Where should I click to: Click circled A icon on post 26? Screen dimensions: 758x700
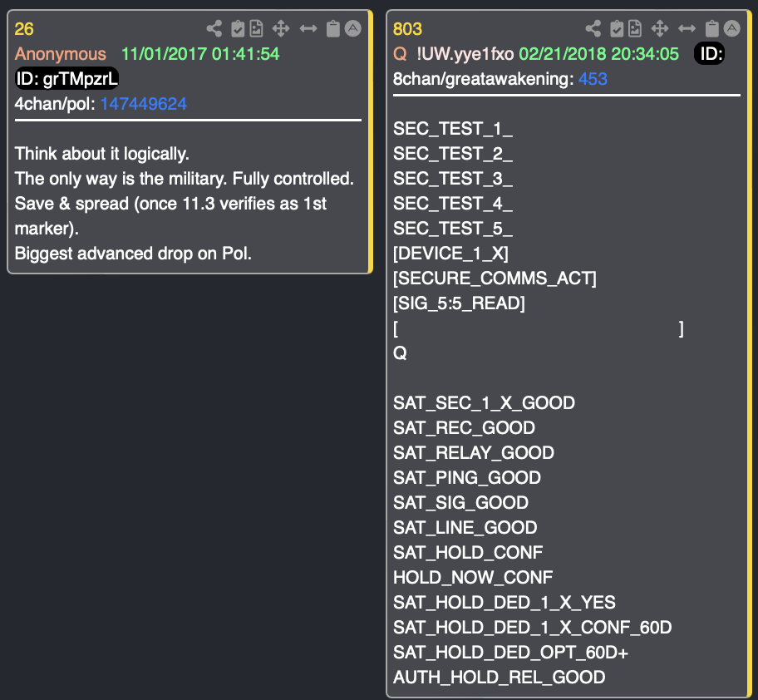(353, 28)
